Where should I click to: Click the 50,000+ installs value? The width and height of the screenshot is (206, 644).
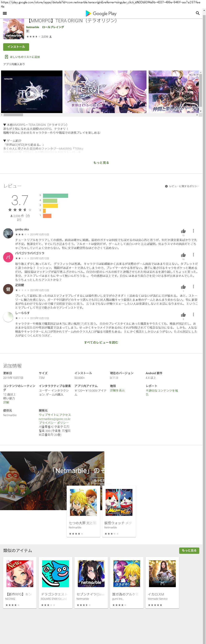pos(80,378)
